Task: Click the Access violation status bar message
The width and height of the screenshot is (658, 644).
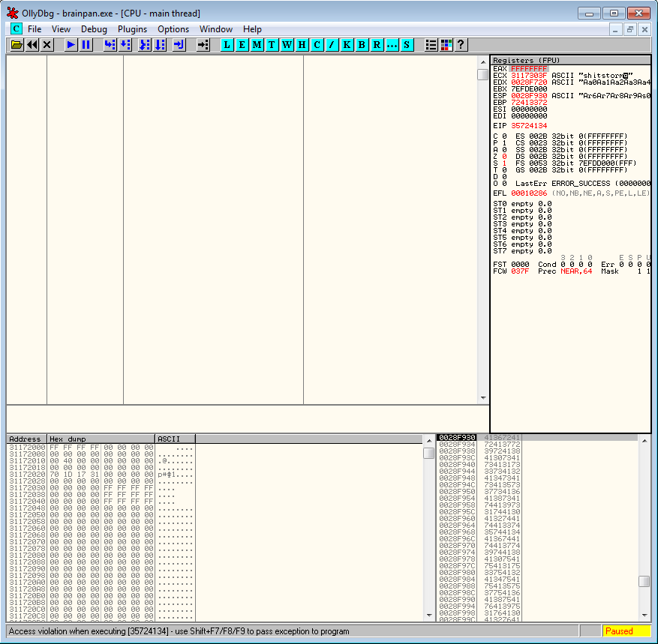Action: click(179, 631)
